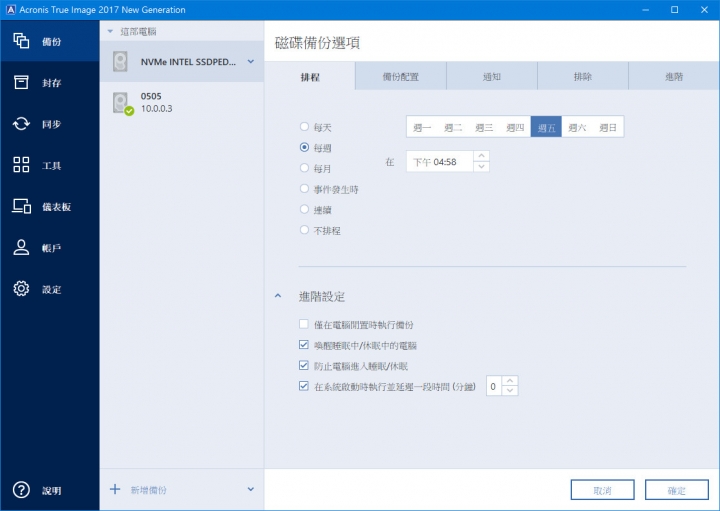Click the 磁碟備份選項 heading
Screen dimensions: 720x511
point(317,43)
